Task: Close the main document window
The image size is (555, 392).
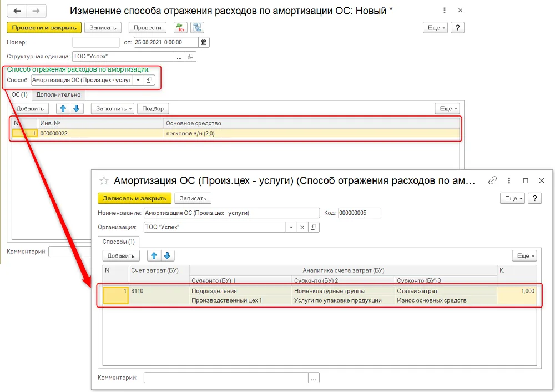Action: point(460,11)
